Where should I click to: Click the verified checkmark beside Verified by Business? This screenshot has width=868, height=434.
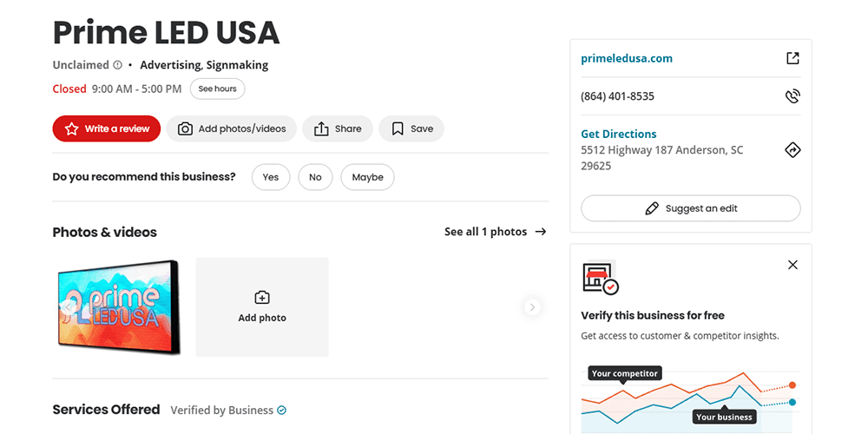click(x=281, y=411)
